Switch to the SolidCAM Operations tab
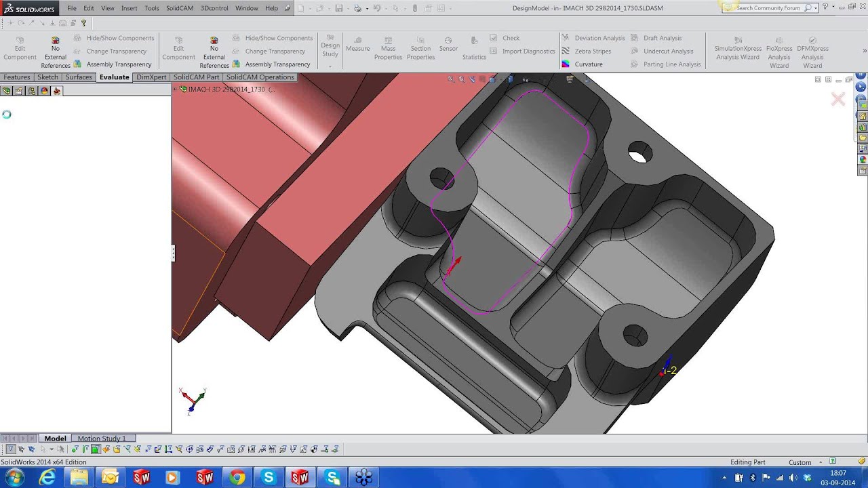Viewport: 868px width, 488px height. pos(260,77)
